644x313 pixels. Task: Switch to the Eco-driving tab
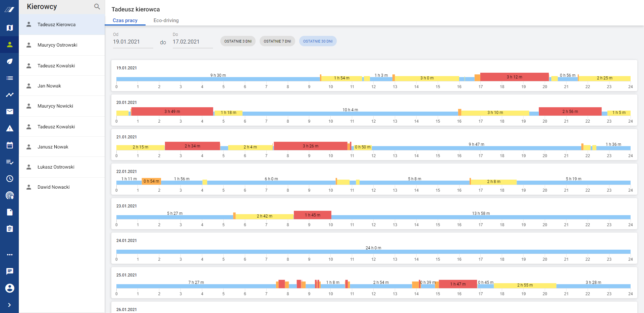(166, 20)
